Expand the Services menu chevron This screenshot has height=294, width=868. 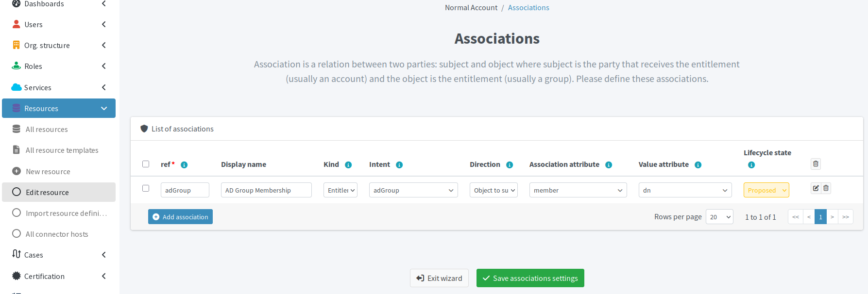click(x=104, y=87)
